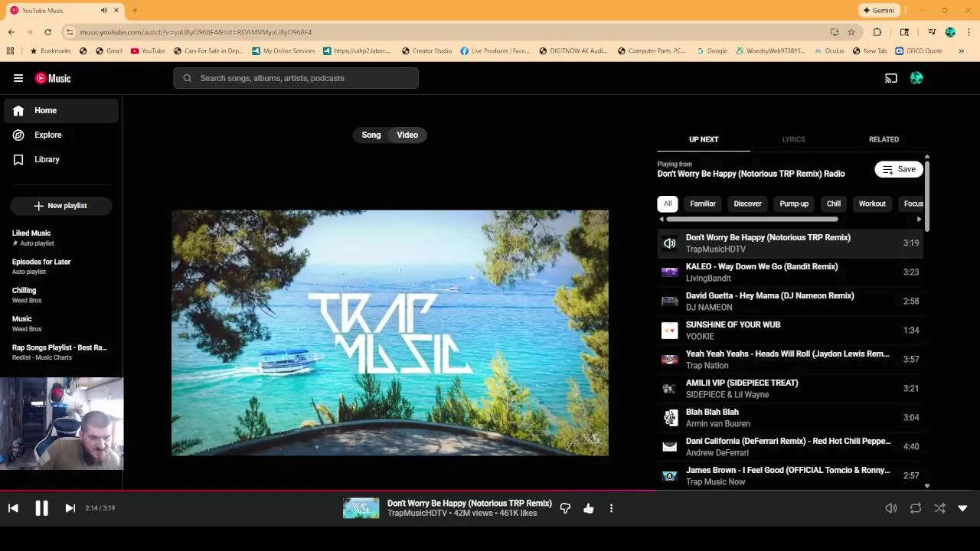The width and height of the screenshot is (980, 551).
Task: Switch player to Song mode
Action: tap(371, 135)
